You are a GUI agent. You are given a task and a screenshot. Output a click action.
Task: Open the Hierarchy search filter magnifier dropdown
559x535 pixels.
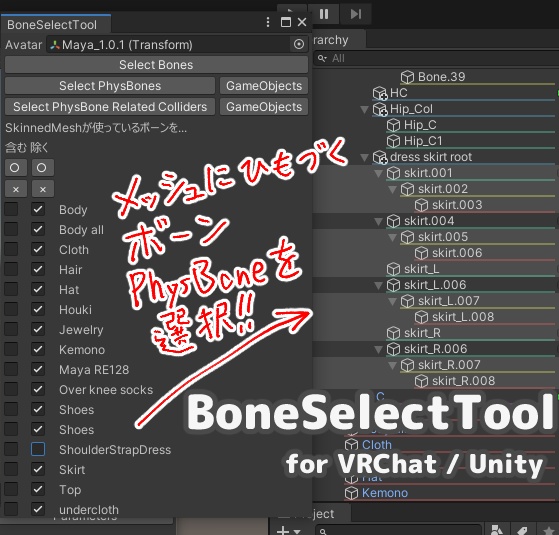(322, 58)
